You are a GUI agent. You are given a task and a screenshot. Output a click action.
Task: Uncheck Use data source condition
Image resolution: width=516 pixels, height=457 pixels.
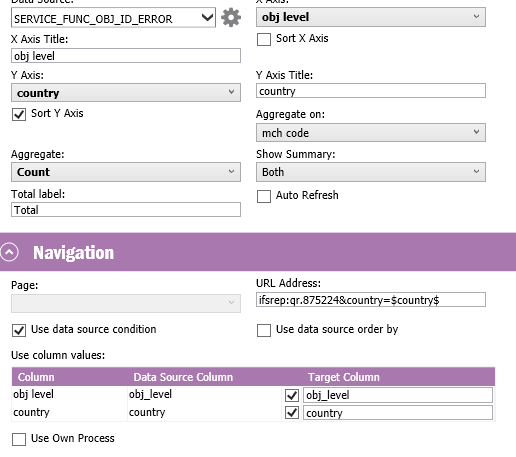tap(19, 330)
